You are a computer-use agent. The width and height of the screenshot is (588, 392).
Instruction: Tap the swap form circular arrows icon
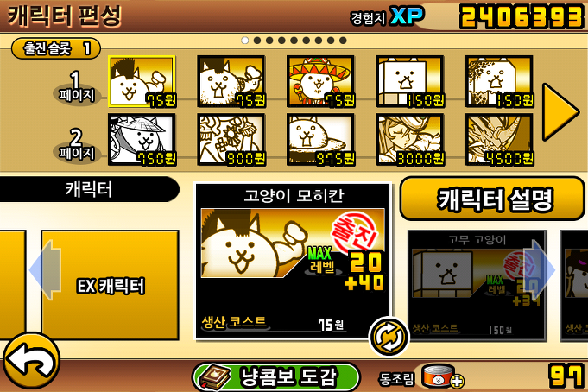click(x=389, y=337)
